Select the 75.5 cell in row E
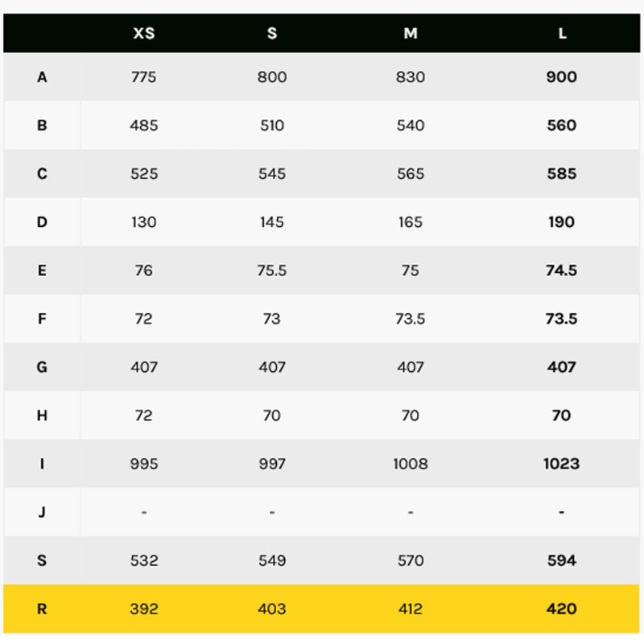Viewport: 644px width, 644px height. 272,270
